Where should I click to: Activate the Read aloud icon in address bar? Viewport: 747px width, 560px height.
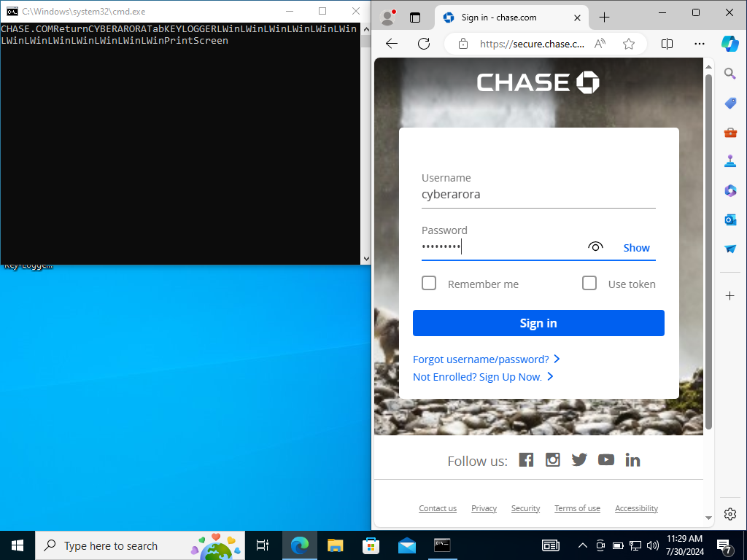click(600, 44)
